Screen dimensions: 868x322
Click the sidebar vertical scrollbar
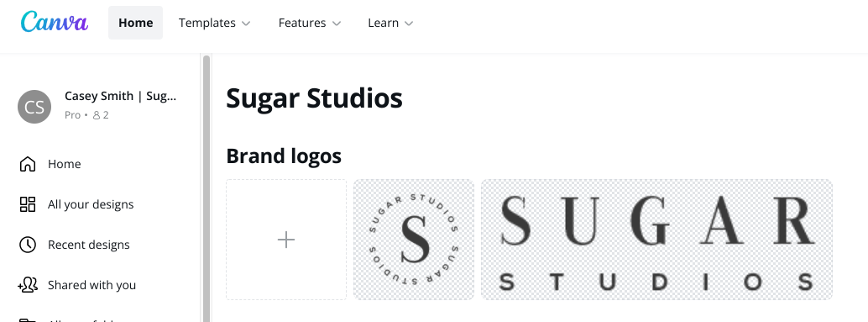pyautogui.click(x=207, y=188)
